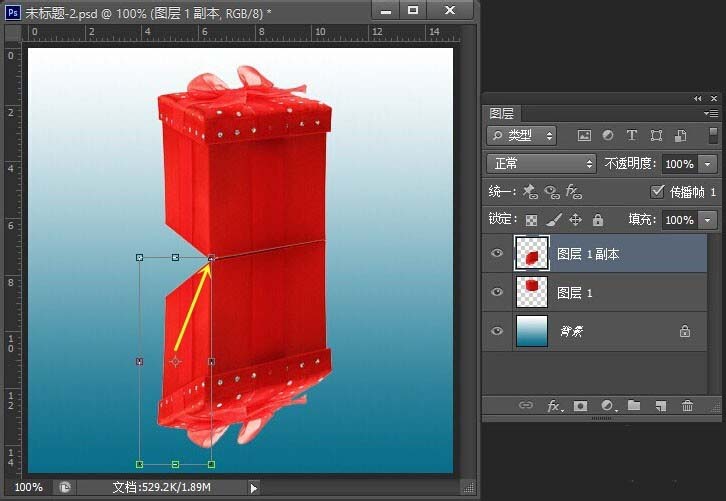Click the adjustment layer half-circle icon
The image size is (726, 501).
pos(606,406)
